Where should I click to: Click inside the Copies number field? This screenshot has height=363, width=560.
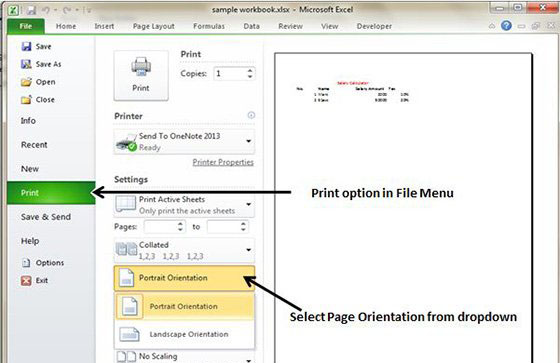230,74
